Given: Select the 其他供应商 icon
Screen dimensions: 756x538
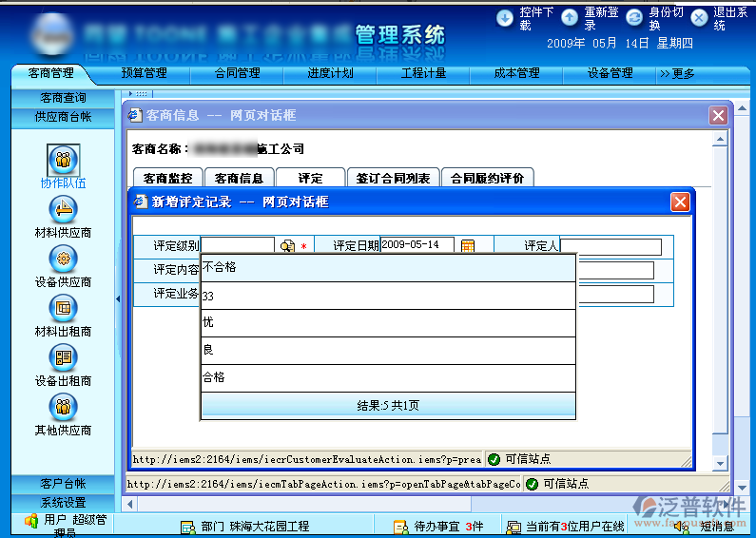Looking at the screenshot, I should (63, 407).
